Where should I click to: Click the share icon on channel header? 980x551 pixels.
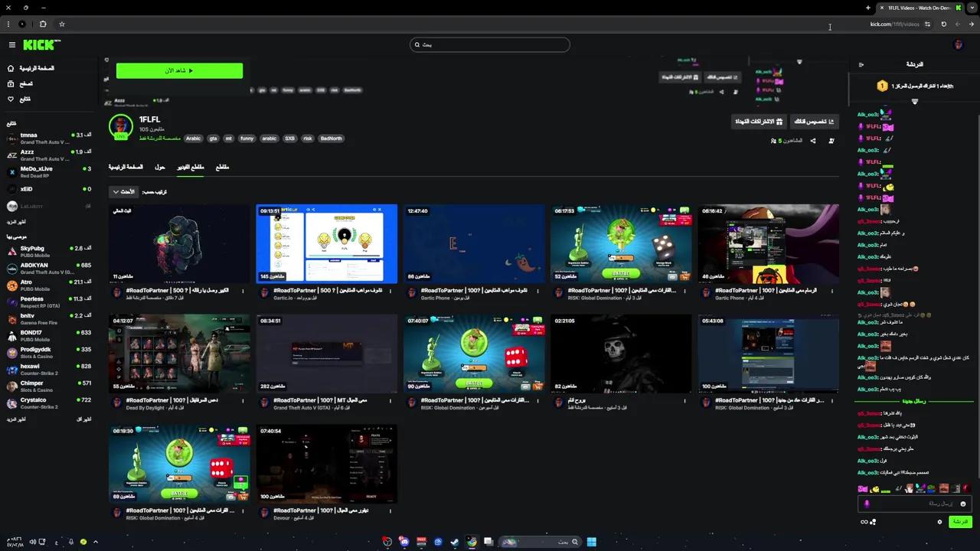coord(813,141)
